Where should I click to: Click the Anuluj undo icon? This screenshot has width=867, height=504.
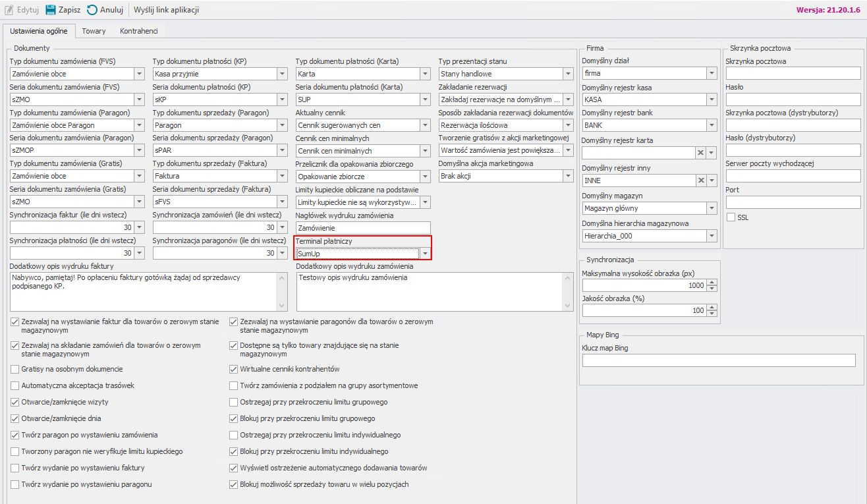[92, 10]
